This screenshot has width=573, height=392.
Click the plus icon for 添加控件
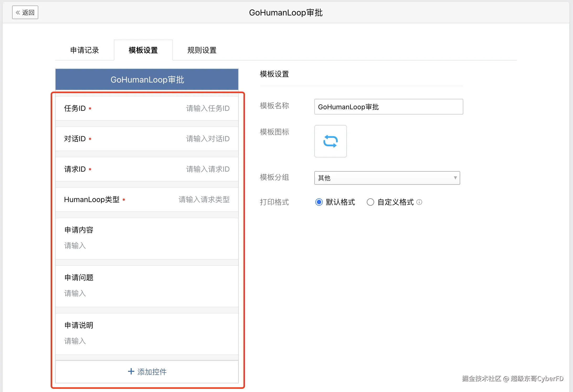[131, 371]
